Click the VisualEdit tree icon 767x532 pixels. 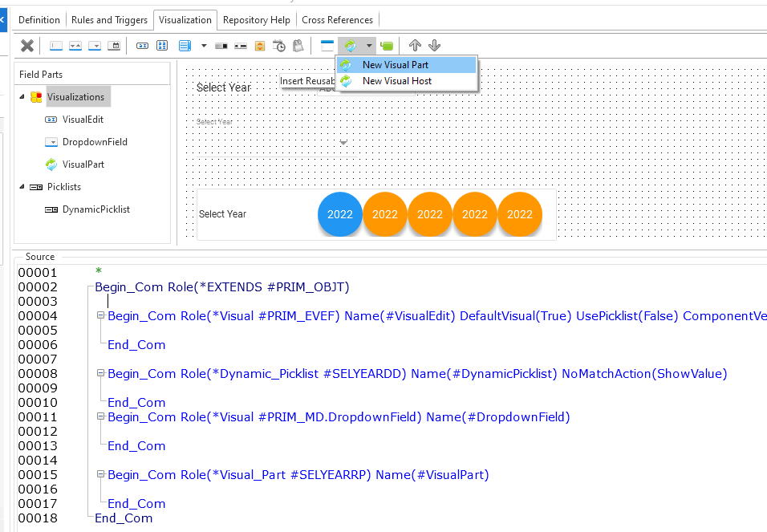coord(51,120)
